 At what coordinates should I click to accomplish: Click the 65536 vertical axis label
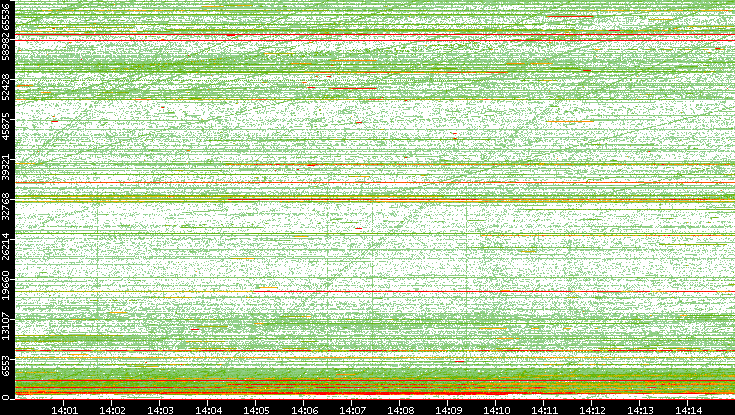[x=6, y=17]
